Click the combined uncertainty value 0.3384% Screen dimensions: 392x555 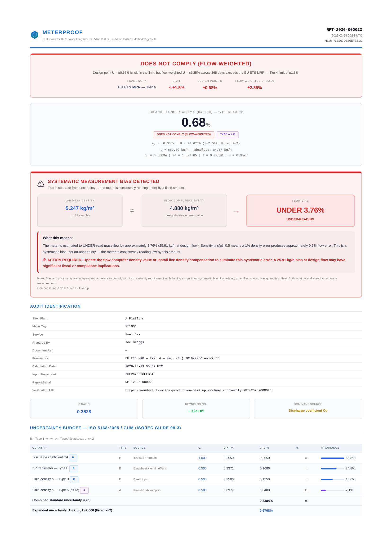(x=266, y=501)
